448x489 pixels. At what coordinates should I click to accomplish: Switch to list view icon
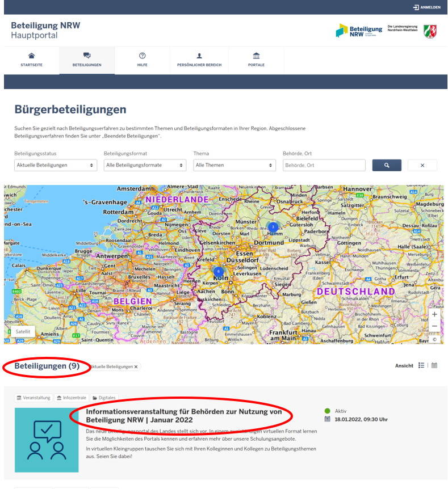tap(421, 365)
